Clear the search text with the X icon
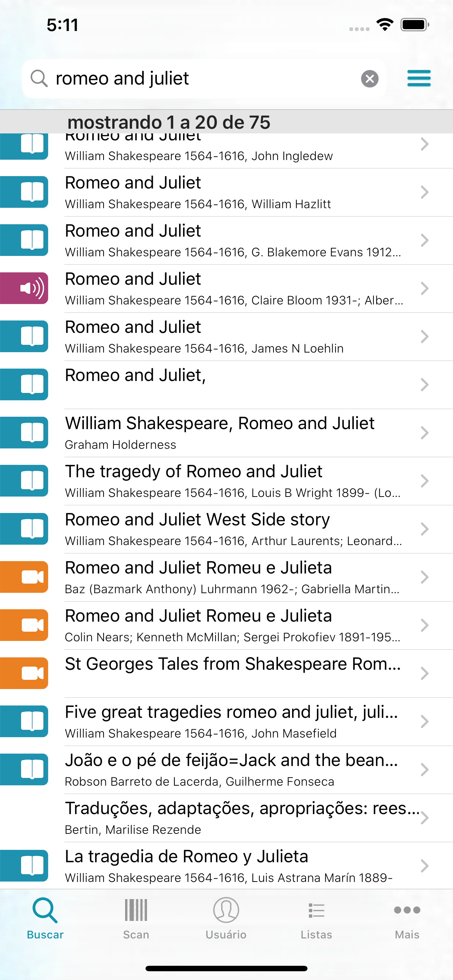This screenshot has height=980, width=453. point(369,79)
